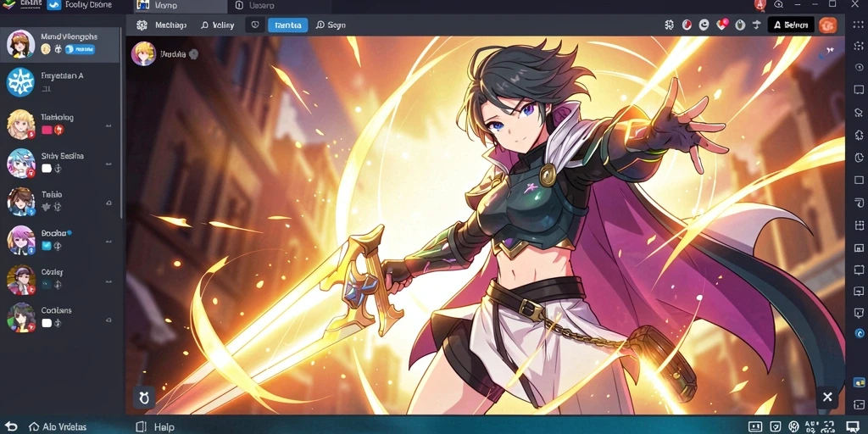
Task: Click the blue checkbox icon under Sochs contact
Action: point(47,245)
